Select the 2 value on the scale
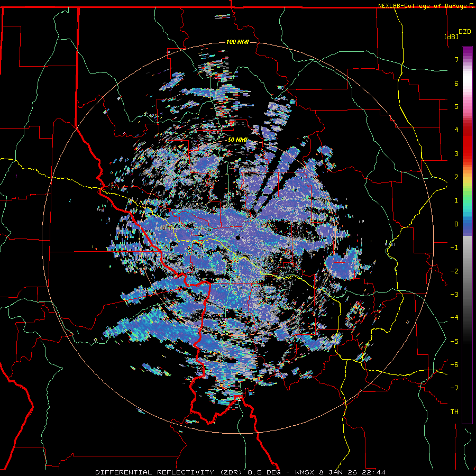The height and width of the screenshot is (476, 476). pyautogui.click(x=456, y=177)
